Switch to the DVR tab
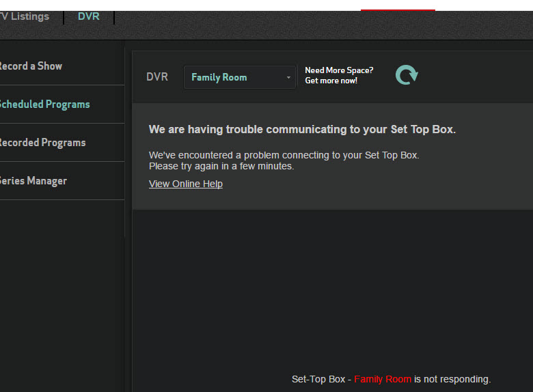Image resolution: width=533 pixels, height=392 pixels. tap(89, 16)
